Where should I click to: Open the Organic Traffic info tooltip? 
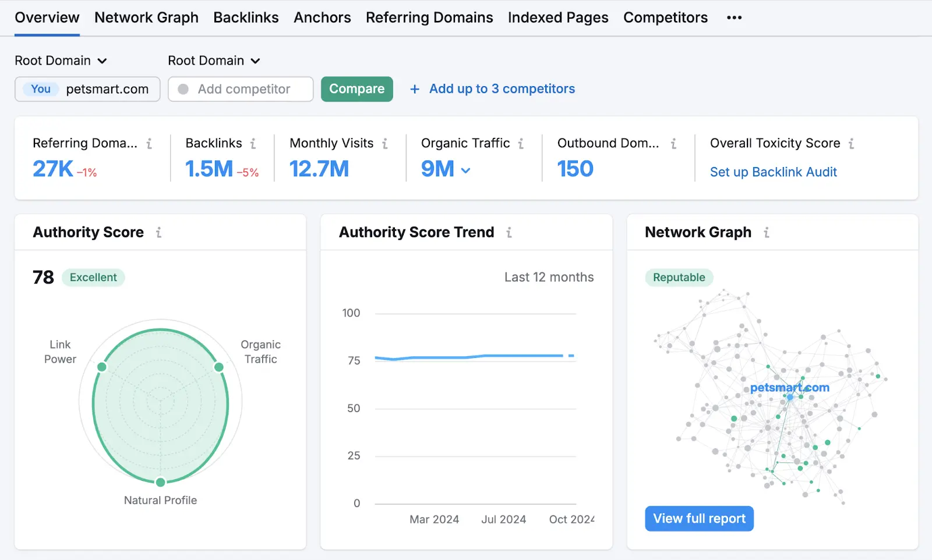[x=521, y=143]
